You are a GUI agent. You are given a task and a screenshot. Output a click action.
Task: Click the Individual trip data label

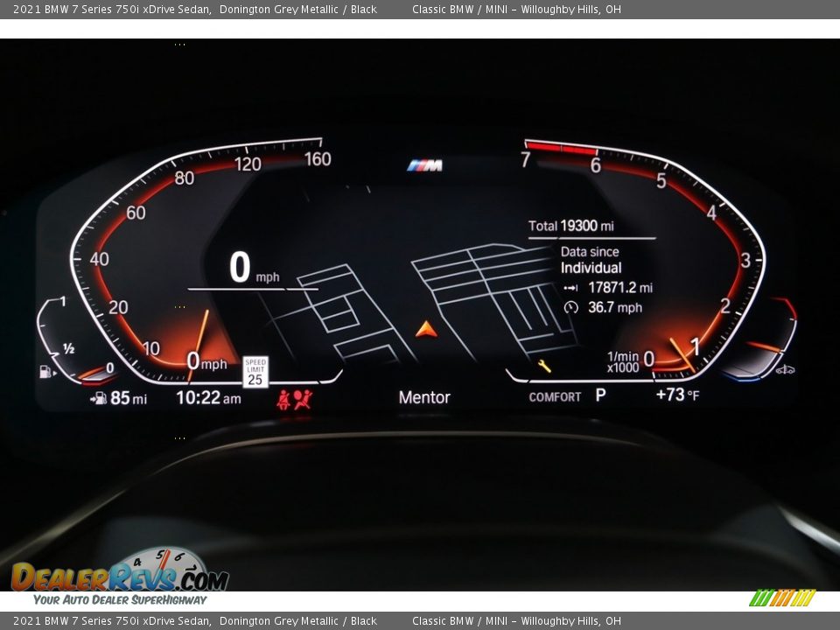[x=591, y=268]
